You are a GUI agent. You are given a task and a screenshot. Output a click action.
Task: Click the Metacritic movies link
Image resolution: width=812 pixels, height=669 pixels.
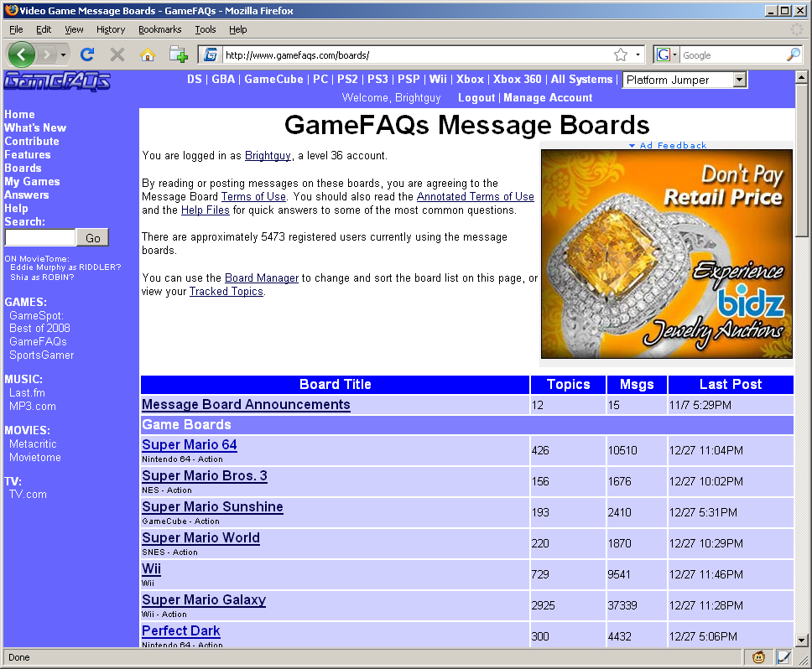pos(34,444)
